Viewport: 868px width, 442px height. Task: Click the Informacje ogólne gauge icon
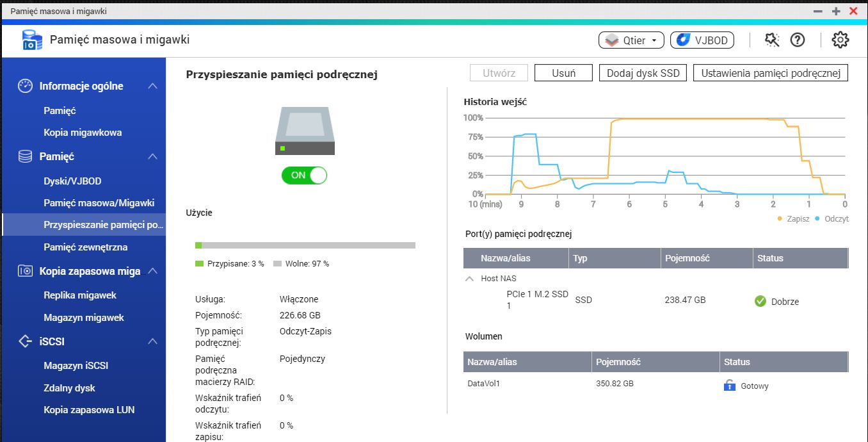25,86
